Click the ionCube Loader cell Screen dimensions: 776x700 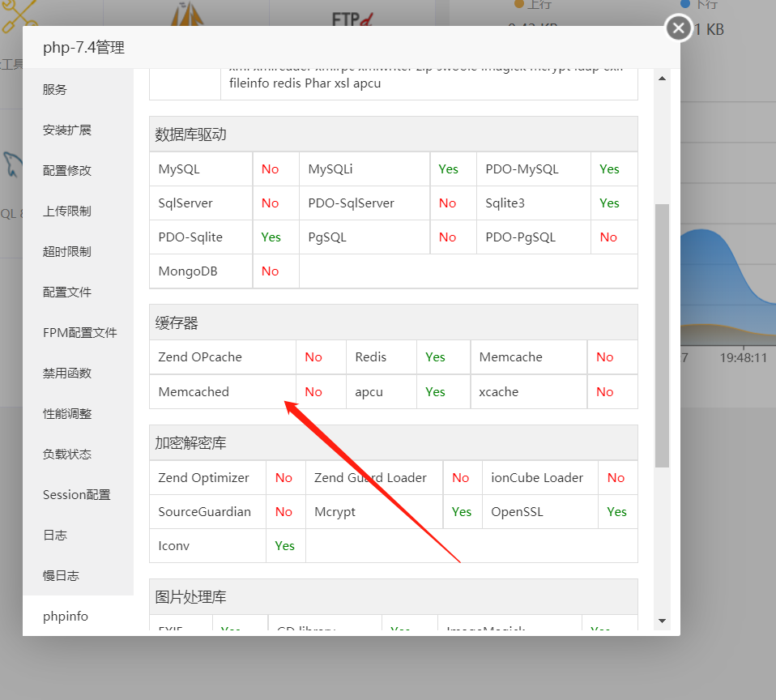[x=540, y=478]
